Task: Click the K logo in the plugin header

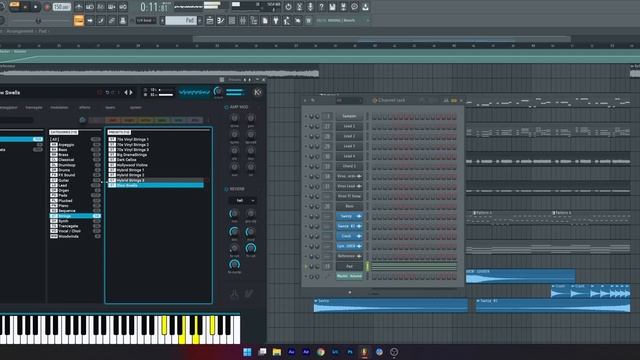Action: 258,93
